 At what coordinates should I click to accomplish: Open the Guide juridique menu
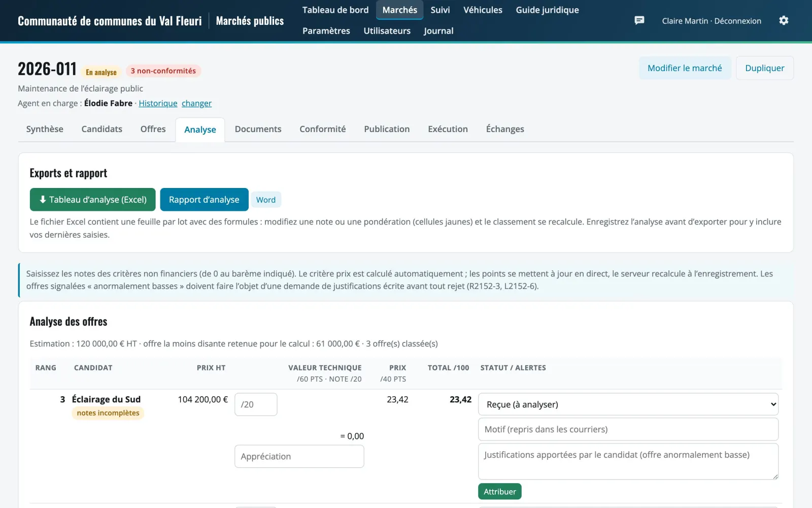click(547, 10)
